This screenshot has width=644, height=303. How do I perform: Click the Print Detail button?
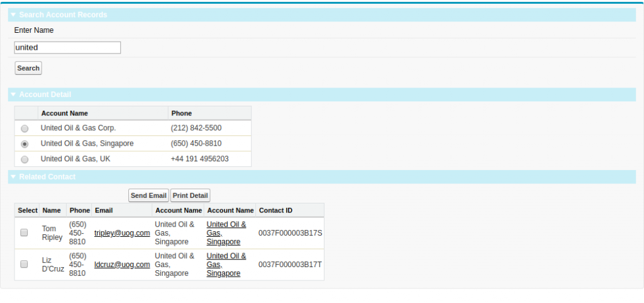click(190, 196)
